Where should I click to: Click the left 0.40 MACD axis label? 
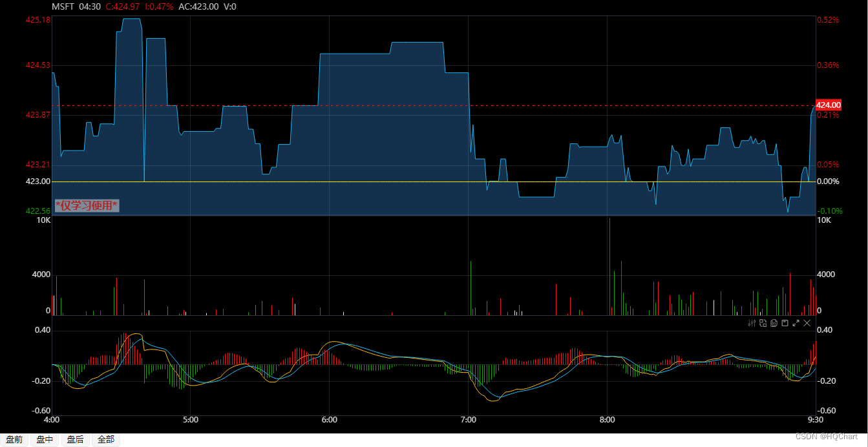coord(42,330)
